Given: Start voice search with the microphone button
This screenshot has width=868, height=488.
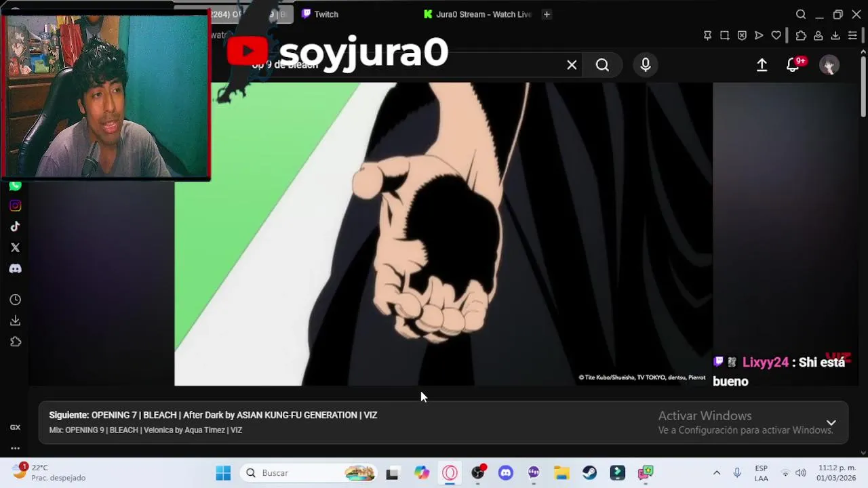Looking at the screenshot, I should click(x=646, y=65).
